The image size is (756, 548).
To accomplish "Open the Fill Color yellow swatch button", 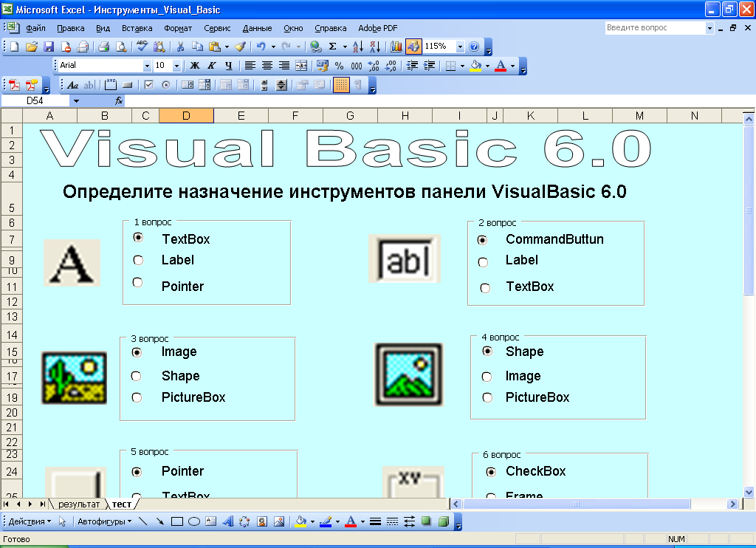I will point(475,66).
